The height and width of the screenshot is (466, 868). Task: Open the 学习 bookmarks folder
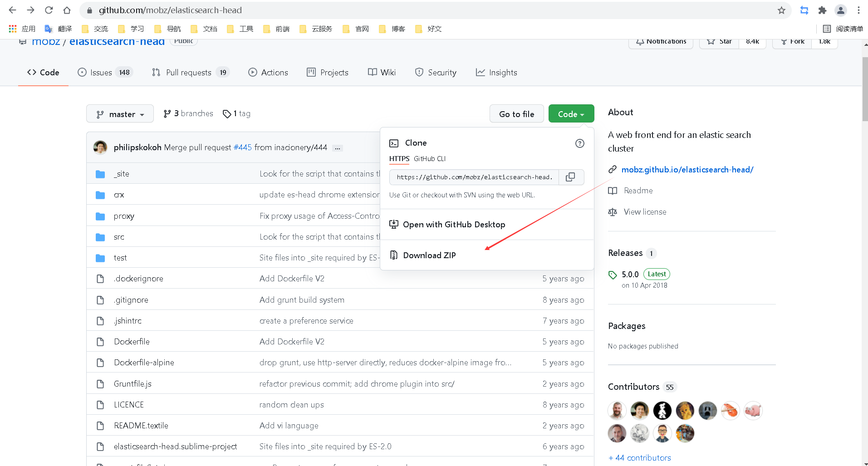[x=131, y=29]
